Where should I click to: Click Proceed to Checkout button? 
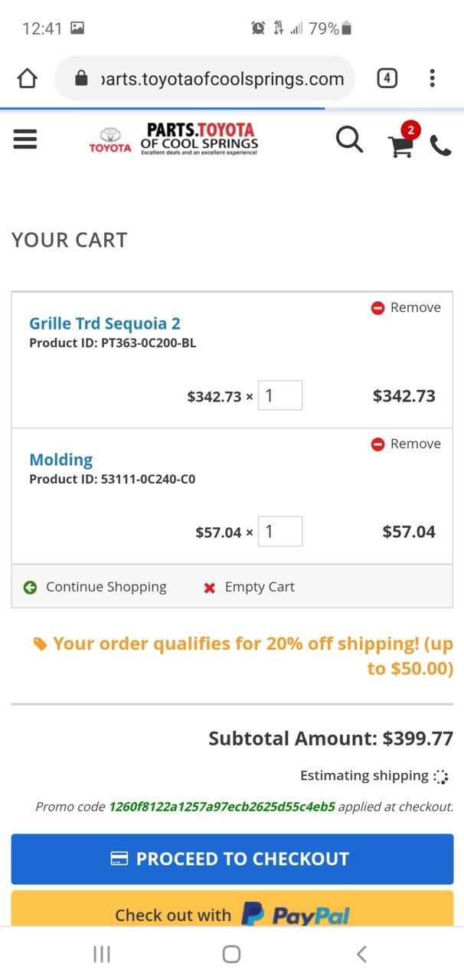click(x=232, y=859)
